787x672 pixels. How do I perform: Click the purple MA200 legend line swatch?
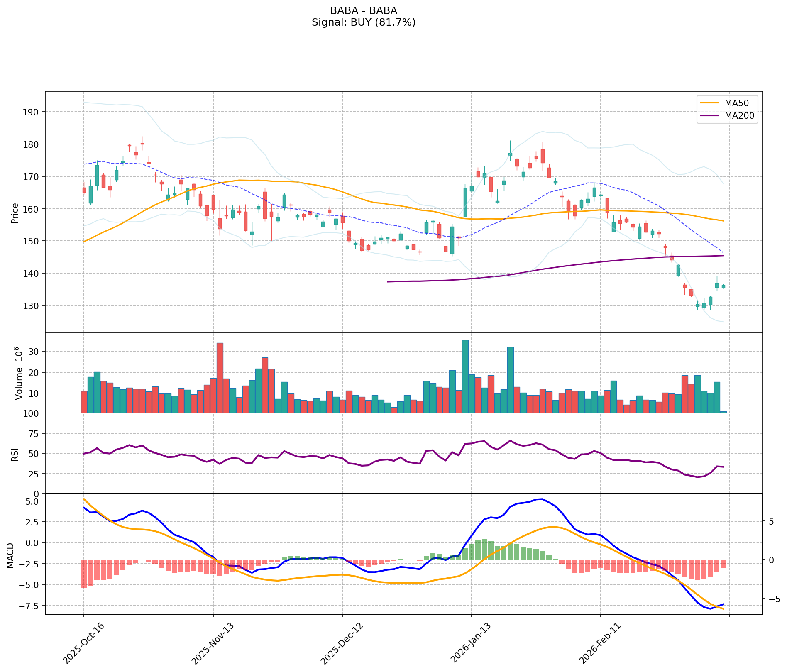pyautogui.click(x=710, y=116)
